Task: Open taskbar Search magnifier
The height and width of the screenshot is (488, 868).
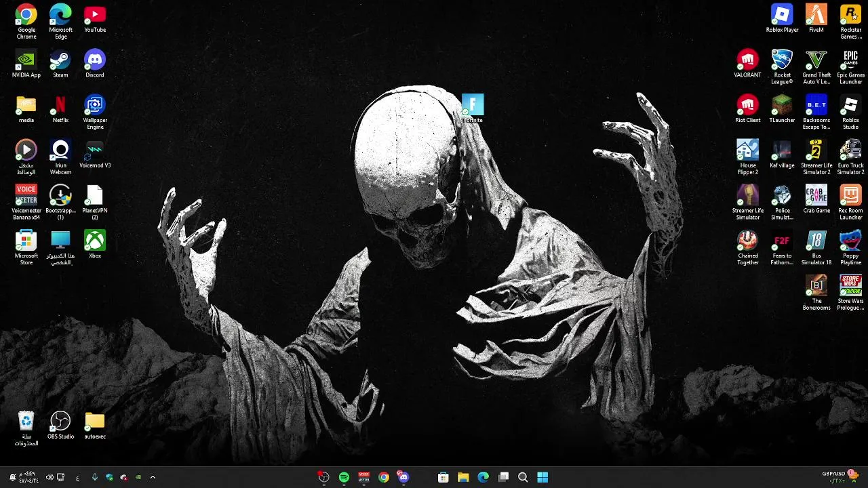Action: pyautogui.click(x=523, y=477)
